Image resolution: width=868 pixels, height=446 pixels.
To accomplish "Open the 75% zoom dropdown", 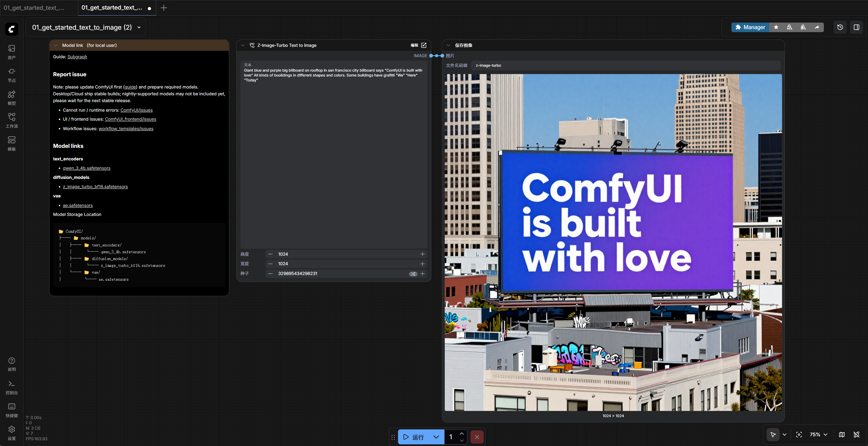I will pyautogui.click(x=818, y=435).
